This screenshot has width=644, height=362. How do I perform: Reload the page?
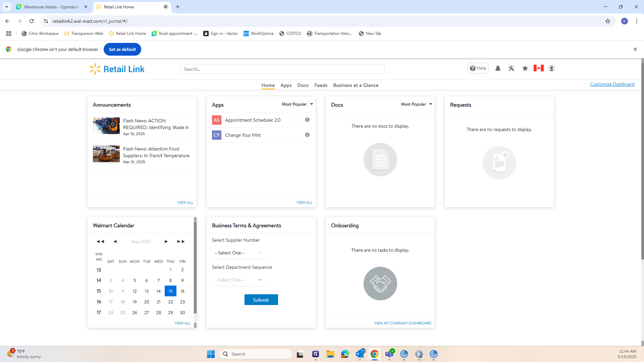[32, 21]
